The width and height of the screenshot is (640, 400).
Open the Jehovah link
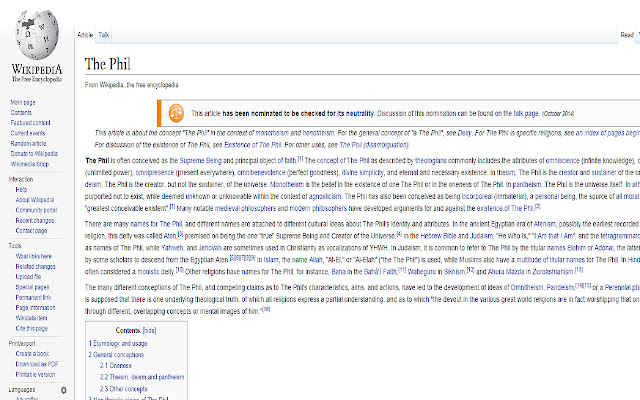[210, 248]
